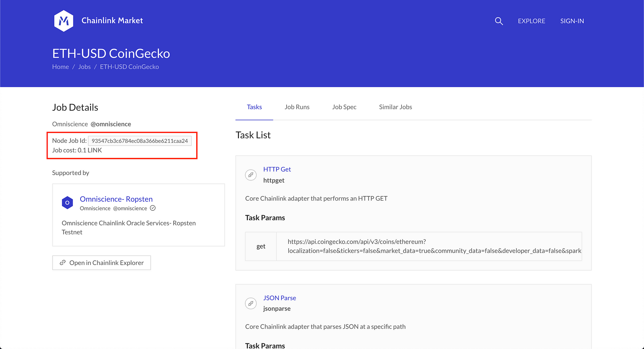This screenshot has width=644, height=349.
Task: Click 'Omniscience Chainlink Oracle Services- Ropsten Testnet' description
Action: click(129, 228)
